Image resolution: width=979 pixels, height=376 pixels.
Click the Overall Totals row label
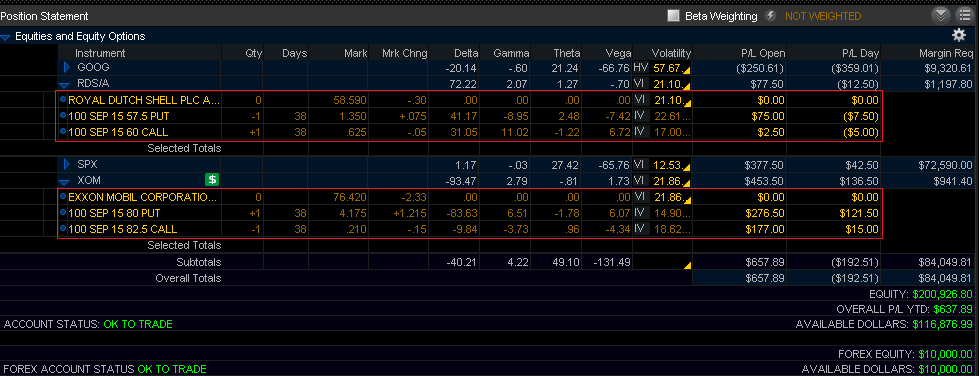click(188, 279)
